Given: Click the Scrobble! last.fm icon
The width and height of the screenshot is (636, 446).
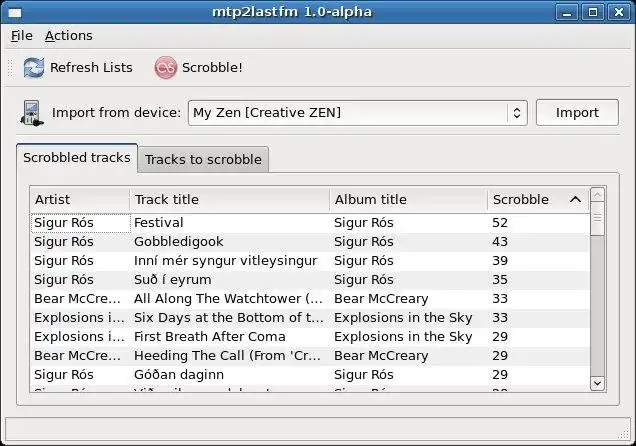Looking at the screenshot, I should point(165,68).
